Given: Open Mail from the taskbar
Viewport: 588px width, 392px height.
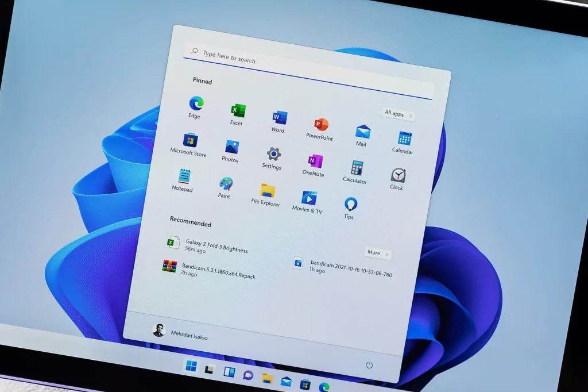Looking at the screenshot, I should point(286,382).
